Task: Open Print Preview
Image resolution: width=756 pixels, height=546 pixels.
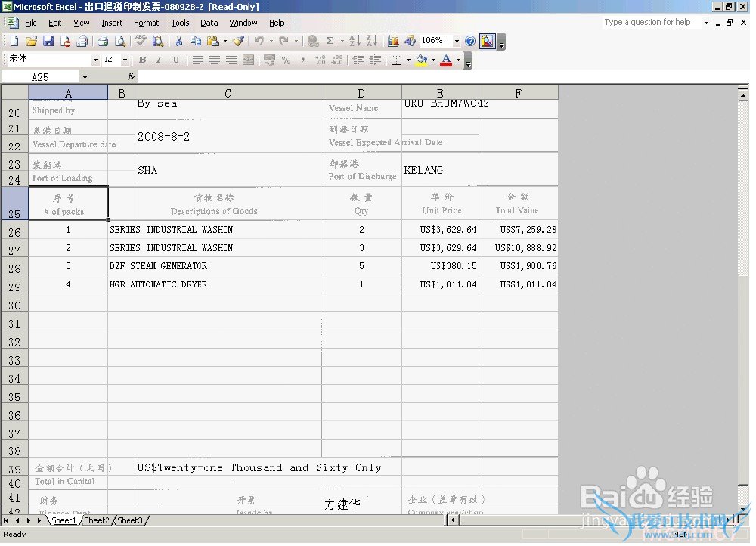Action: click(x=120, y=41)
